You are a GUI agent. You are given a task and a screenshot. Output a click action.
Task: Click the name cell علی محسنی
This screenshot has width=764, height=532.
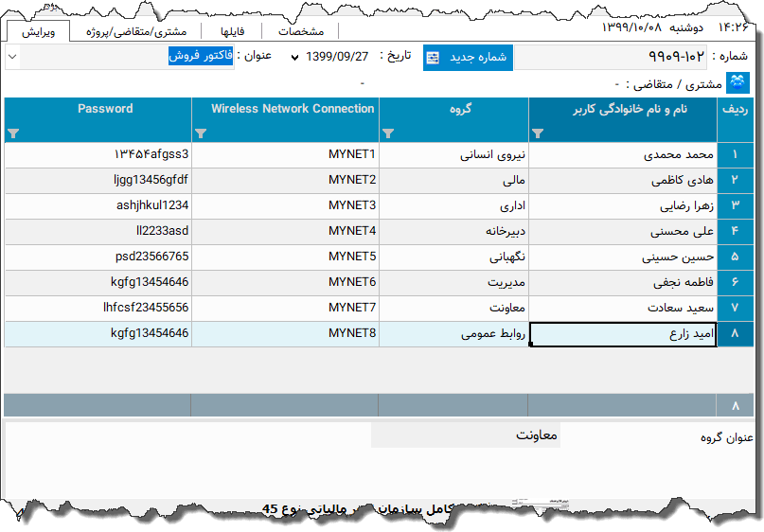pyautogui.click(x=623, y=232)
